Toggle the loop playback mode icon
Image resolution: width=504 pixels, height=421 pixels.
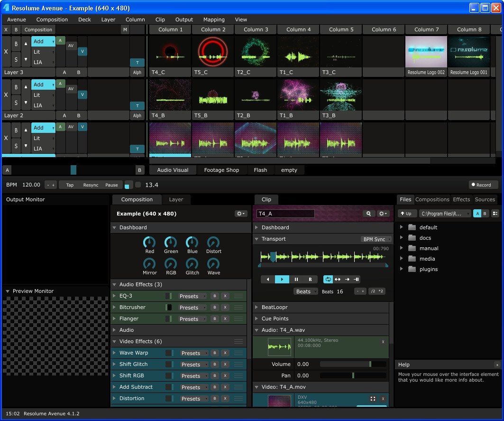(328, 280)
